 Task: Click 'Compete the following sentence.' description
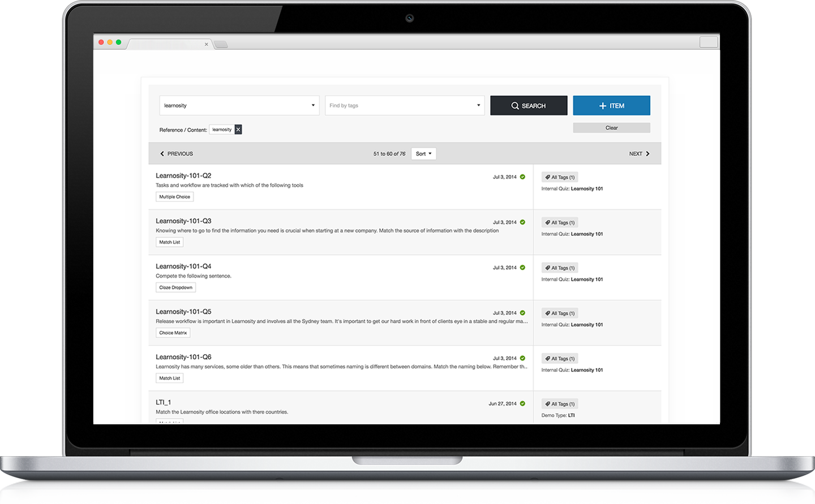tap(194, 276)
